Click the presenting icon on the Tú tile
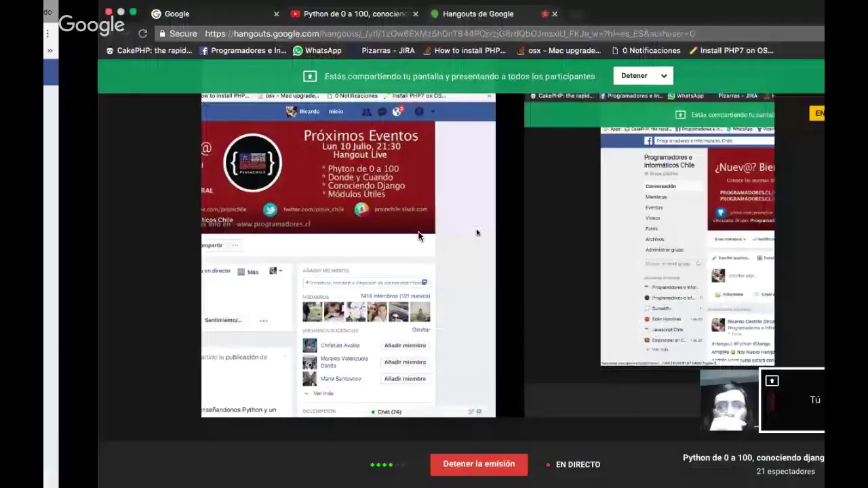868x488 pixels. tap(772, 381)
